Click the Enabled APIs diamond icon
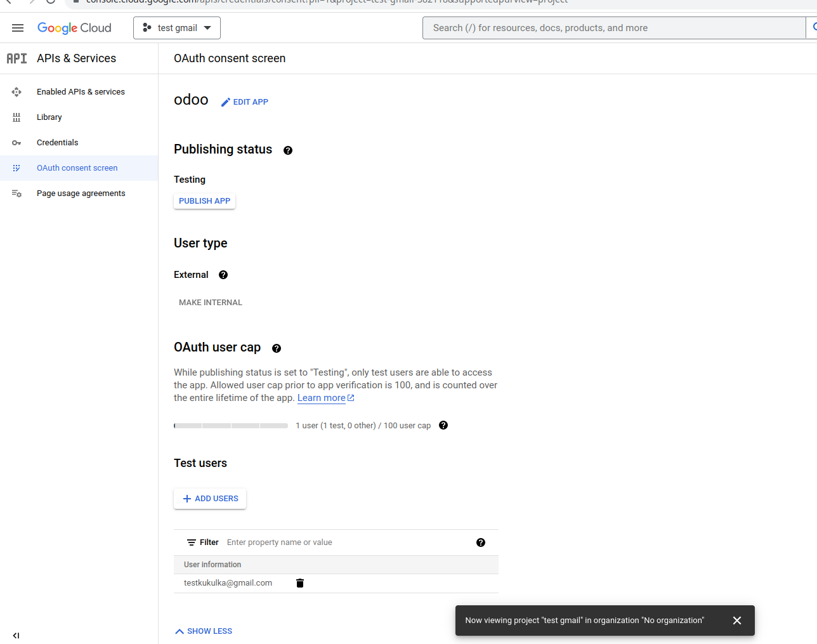The image size is (817, 644). click(16, 92)
